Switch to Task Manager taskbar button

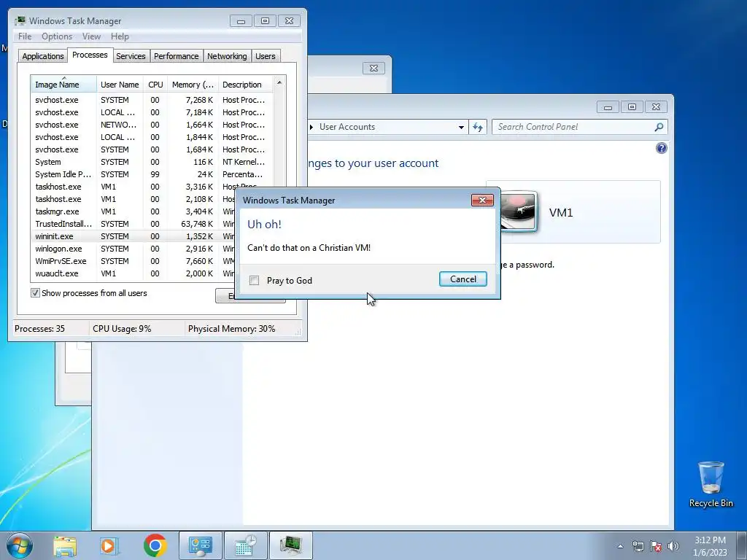(291, 545)
